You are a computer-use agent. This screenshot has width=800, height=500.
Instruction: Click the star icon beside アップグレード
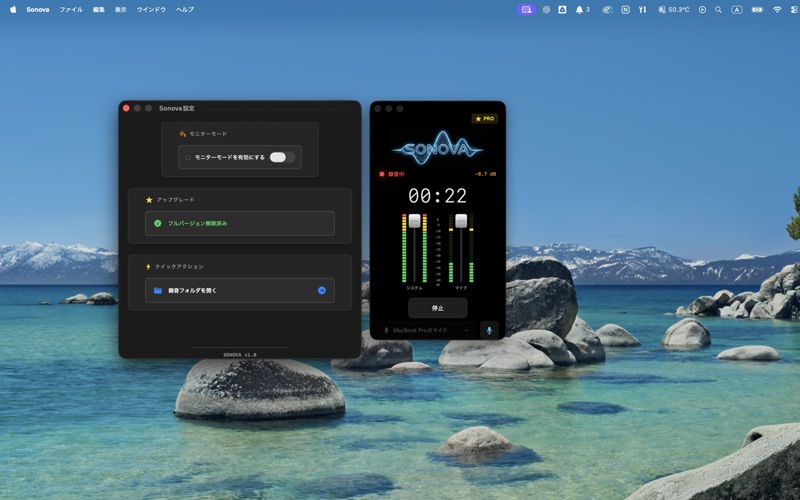pos(149,200)
